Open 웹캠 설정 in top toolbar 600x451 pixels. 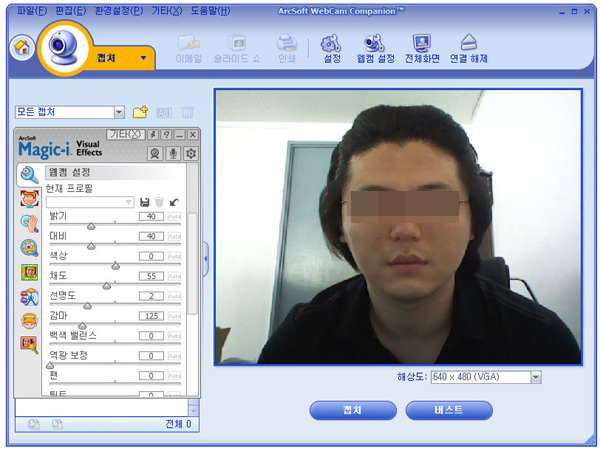point(375,49)
